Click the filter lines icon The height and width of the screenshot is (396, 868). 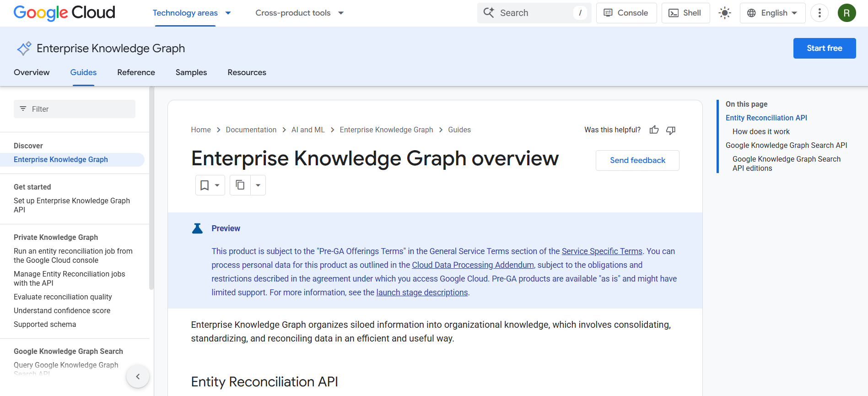pyautogui.click(x=23, y=109)
